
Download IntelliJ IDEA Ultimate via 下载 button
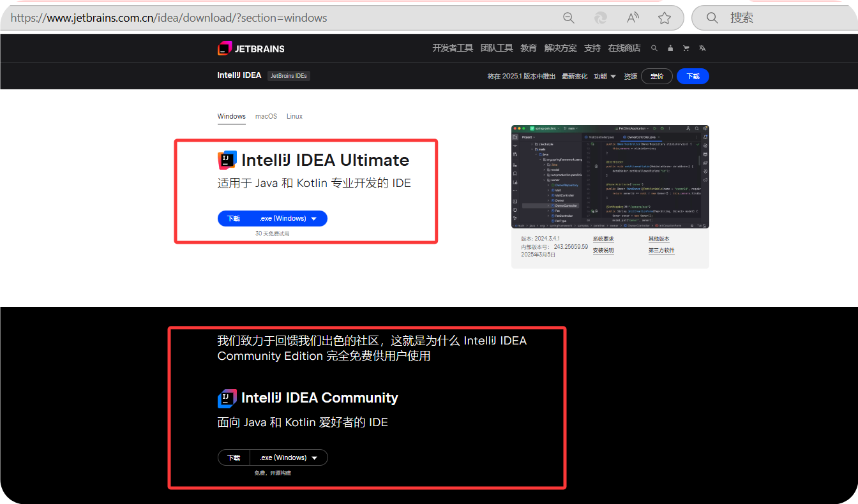pyautogui.click(x=234, y=218)
